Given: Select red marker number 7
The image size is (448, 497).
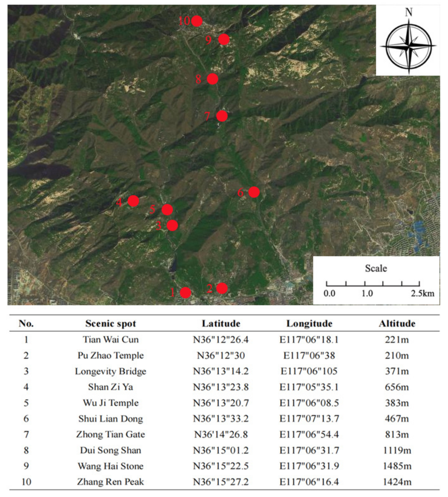Looking at the screenshot, I should [222, 116].
